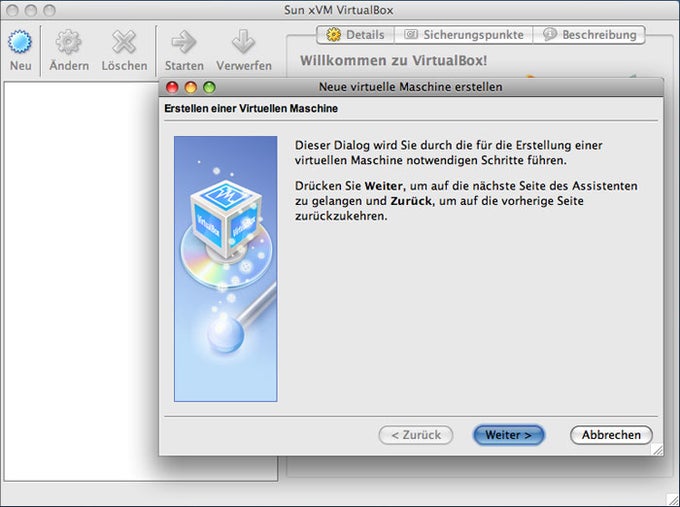Click the paragraph starting 'Drücken Sie Weiter'
Screen dimensions: 680x507
pyautogui.click(x=466, y=201)
